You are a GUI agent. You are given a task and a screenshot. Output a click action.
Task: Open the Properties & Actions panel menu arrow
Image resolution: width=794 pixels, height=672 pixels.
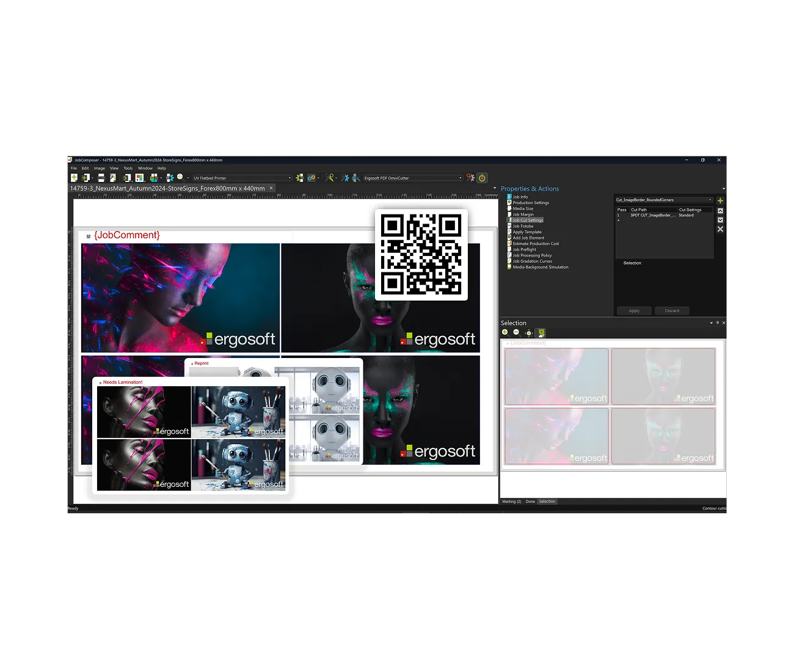pos(724,189)
